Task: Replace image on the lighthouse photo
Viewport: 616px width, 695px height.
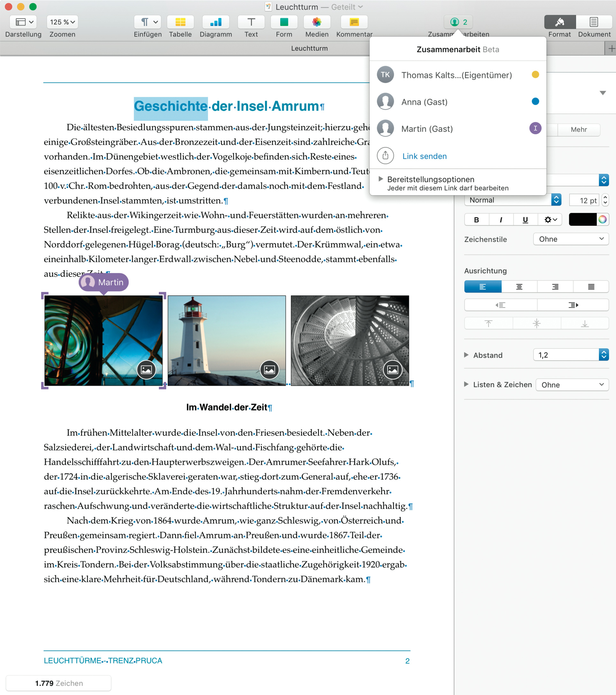Action: click(x=269, y=370)
